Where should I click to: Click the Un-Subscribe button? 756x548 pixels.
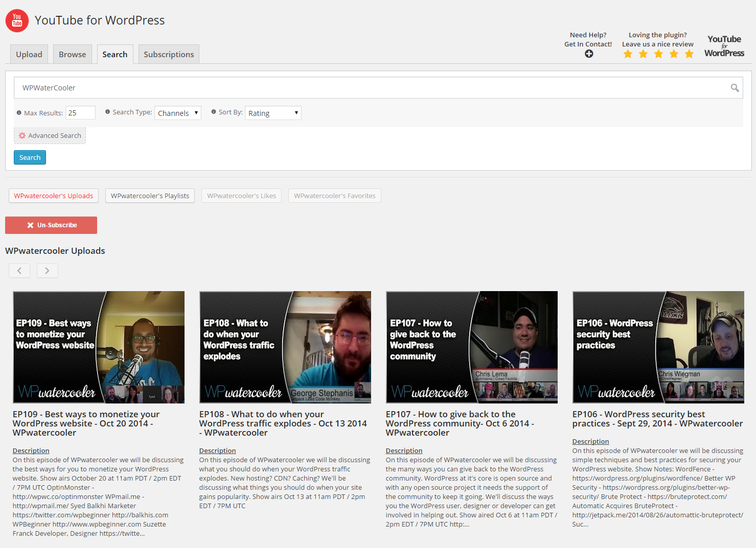51,225
